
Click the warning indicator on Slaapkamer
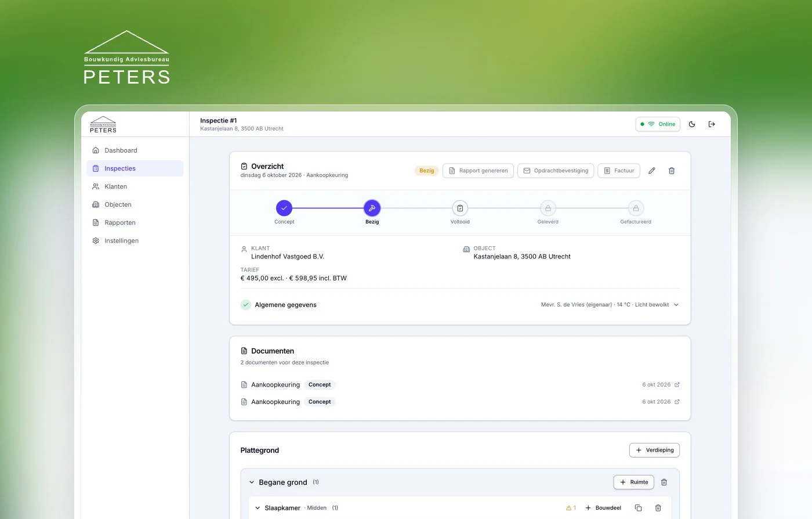click(x=571, y=508)
